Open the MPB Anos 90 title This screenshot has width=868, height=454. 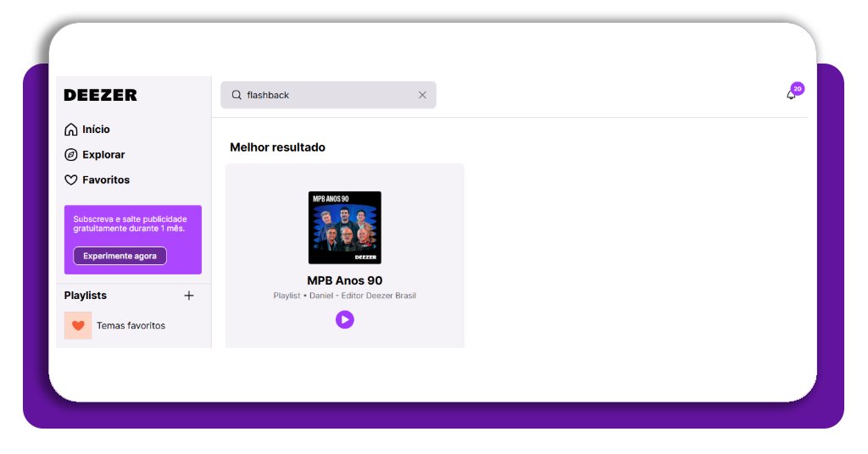(345, 280)
